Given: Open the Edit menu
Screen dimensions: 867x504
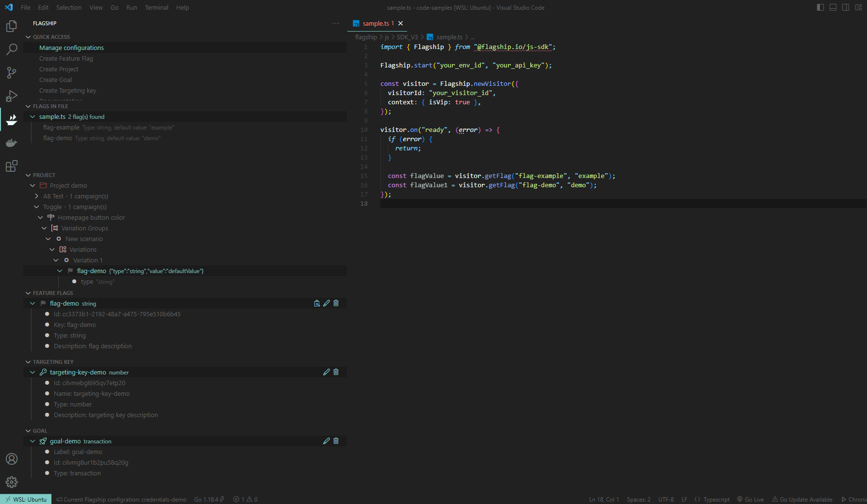Looking at the screenshot, I should (x=43, y=7).
